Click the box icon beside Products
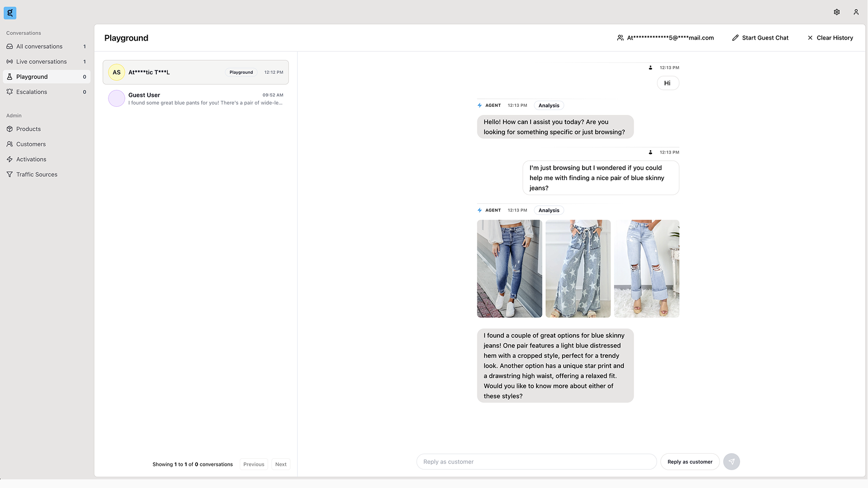Screen dimensions: 868x488 click(x=10, y=129)
